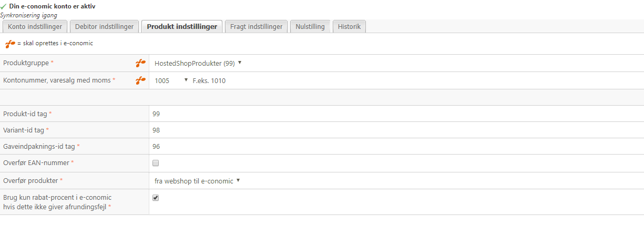Viewport: 644px width, 225px height.
Task: Select the Produkt indstillinger tab
Action: tap(182, 26)
